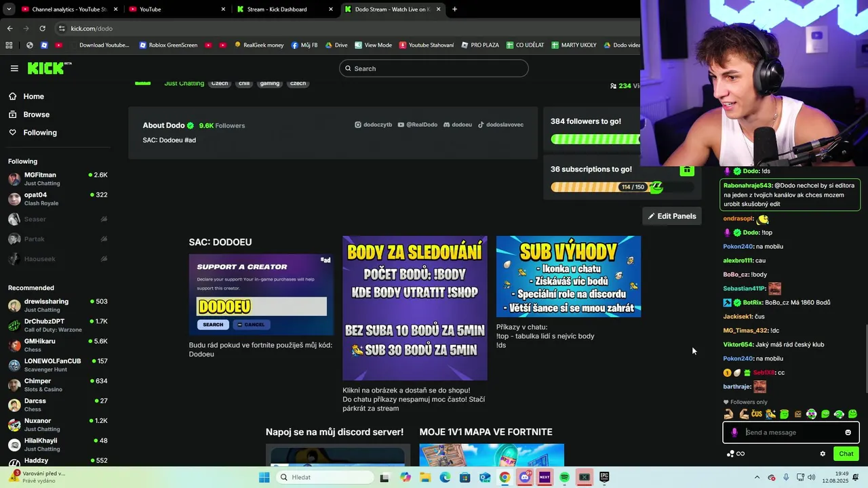Viewport: 868px width, 488px height.
Task: Open offline Haouseek channel
Action: pyautogui.click(x=58, y=258)
